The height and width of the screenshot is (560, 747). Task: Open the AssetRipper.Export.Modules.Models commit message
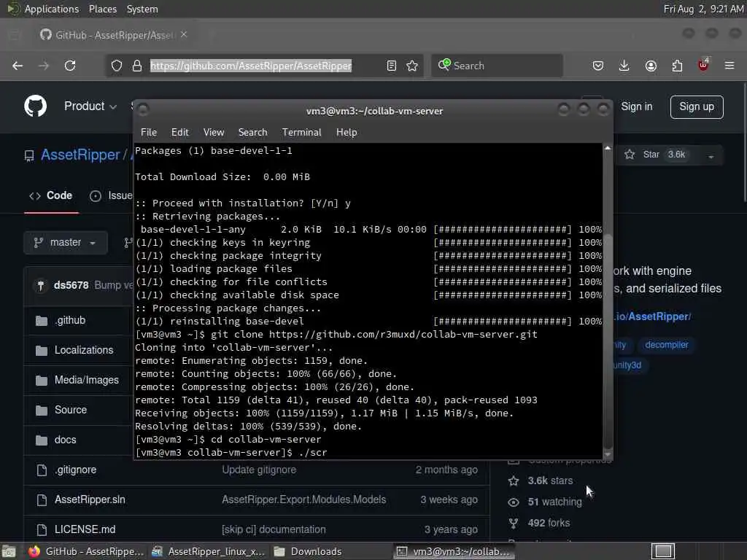(303, 499)
